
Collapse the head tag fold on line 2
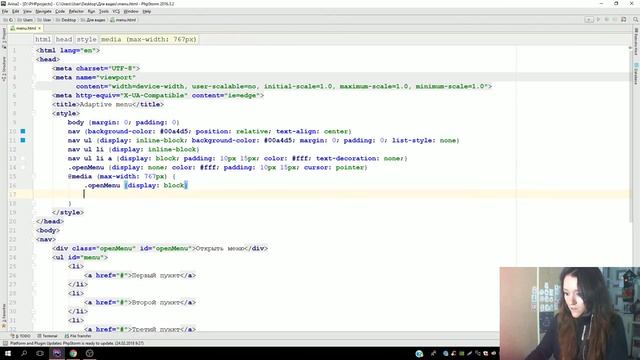tap(35, 59)
